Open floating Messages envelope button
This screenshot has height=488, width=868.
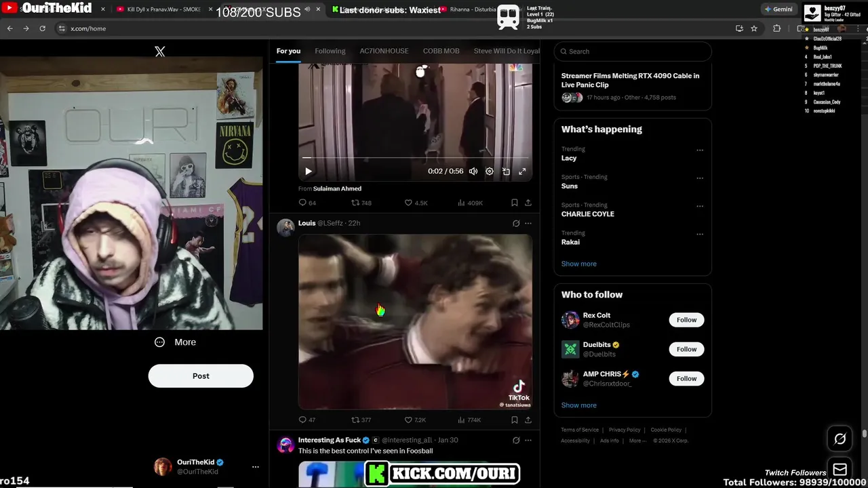840,470
